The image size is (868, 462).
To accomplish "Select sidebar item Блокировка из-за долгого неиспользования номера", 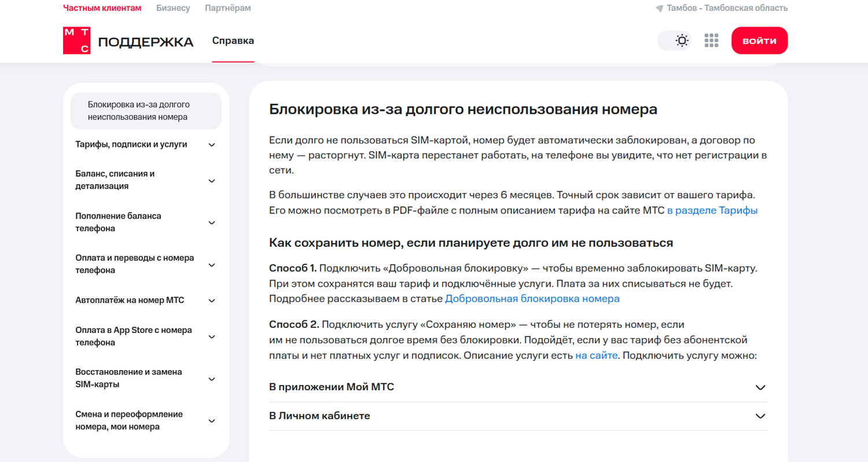I will click(146, 111).
